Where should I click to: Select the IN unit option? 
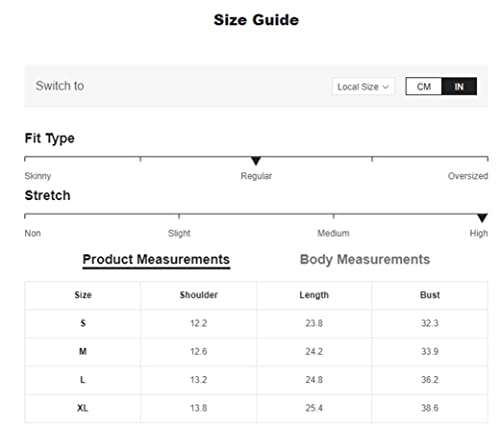(459, 87)
